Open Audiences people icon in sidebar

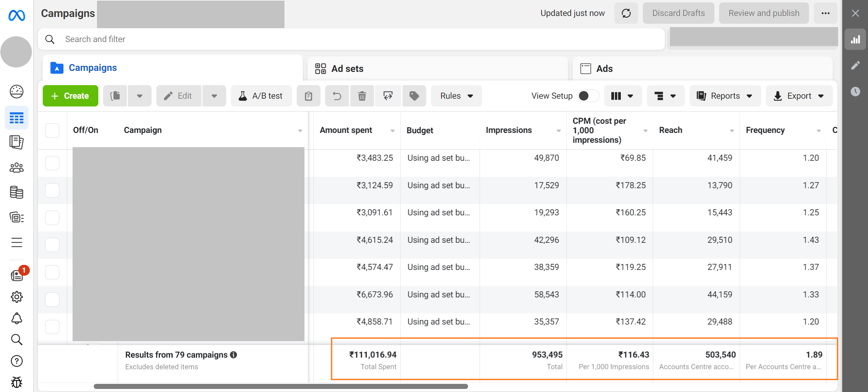16,168
